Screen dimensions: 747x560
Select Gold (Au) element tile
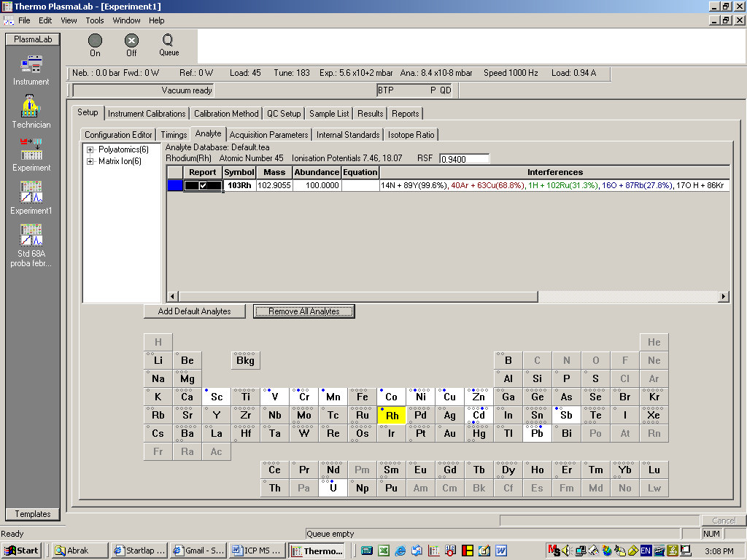(449, 433)
